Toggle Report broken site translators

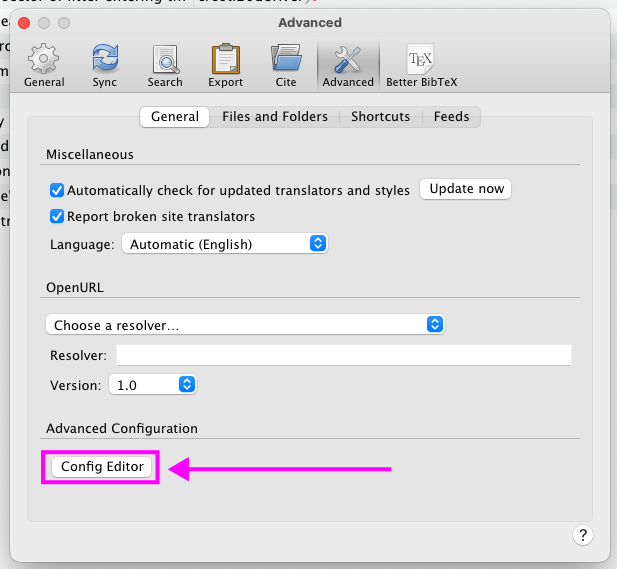coord(57,216)
